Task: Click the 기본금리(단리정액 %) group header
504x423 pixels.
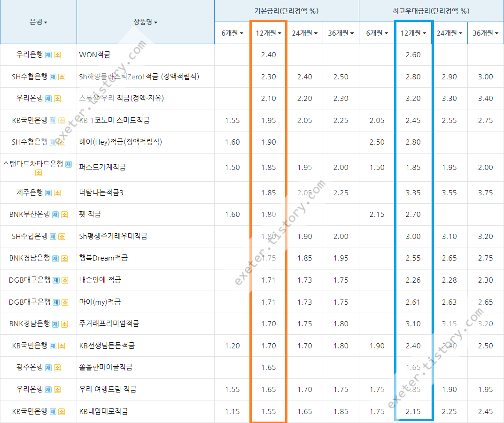Action: (287, 11)
